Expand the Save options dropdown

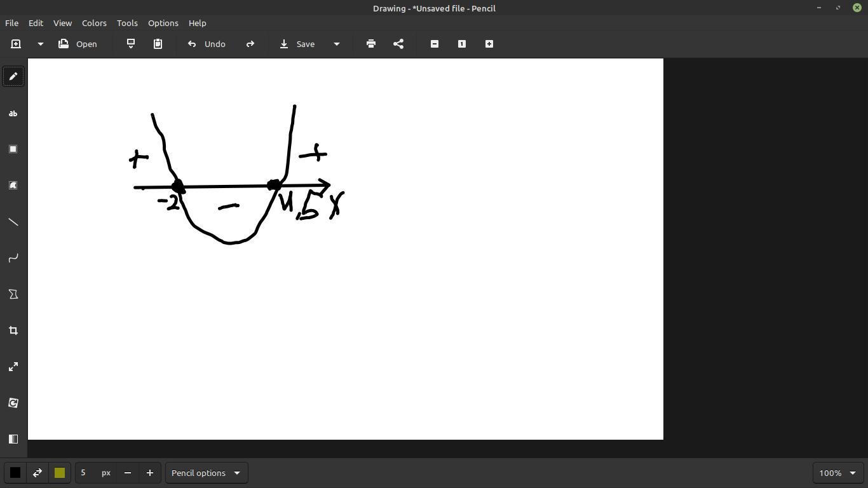point(337,44)
